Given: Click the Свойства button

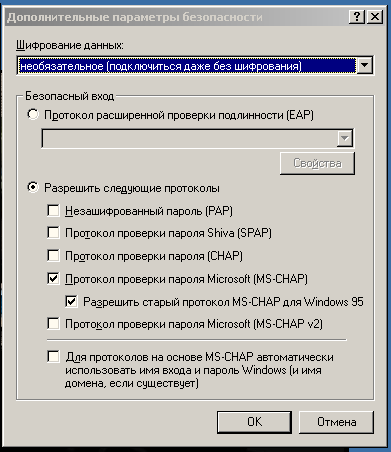Looking at the screenshot, I should point(317,163).
